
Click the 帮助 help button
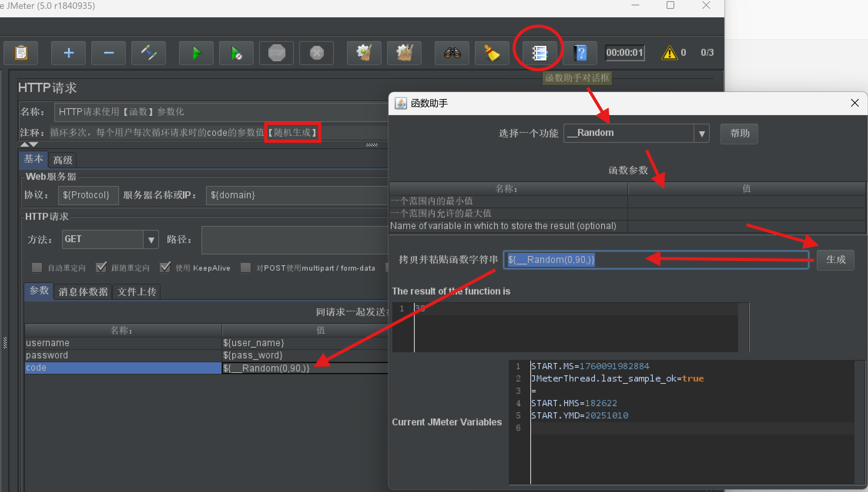tap(739, 134)
